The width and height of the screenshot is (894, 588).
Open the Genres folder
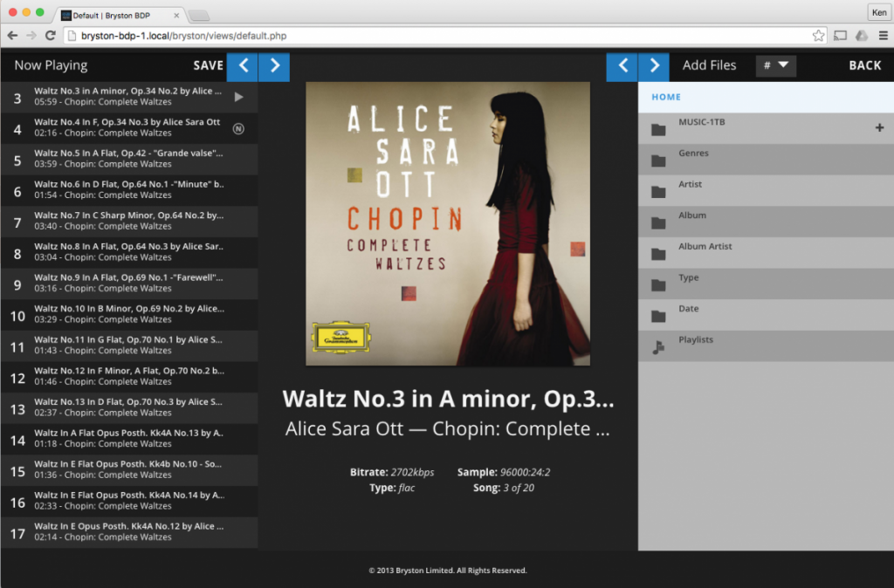(x=766, y=160)
